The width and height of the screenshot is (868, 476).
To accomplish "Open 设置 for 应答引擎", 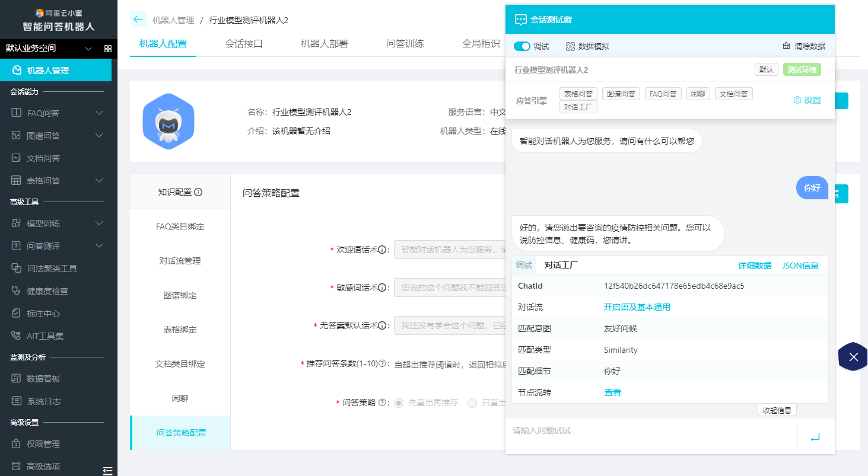I will 807,100.
